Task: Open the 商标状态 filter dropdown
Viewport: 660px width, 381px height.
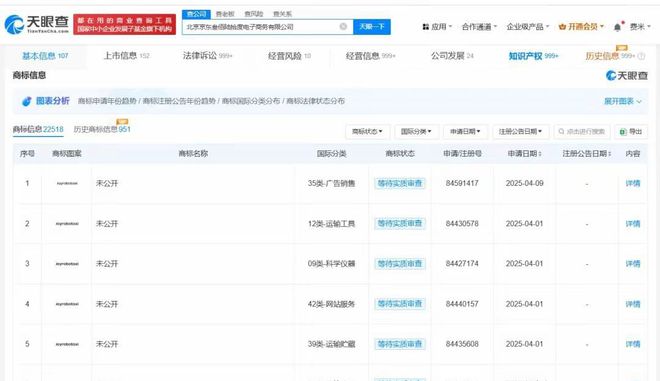Action: pyautogui.click(x=367, y=132)
